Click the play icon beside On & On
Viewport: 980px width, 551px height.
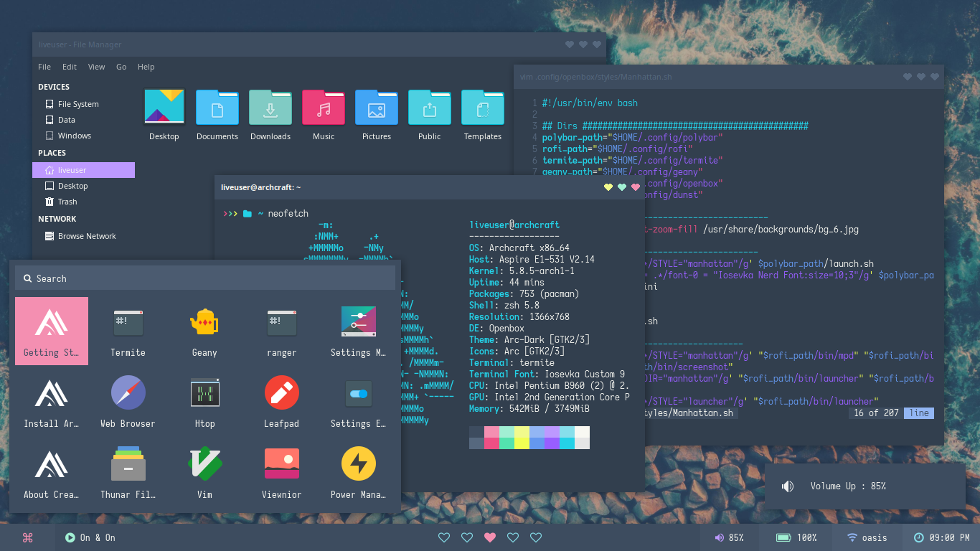[x=70, y=537]
